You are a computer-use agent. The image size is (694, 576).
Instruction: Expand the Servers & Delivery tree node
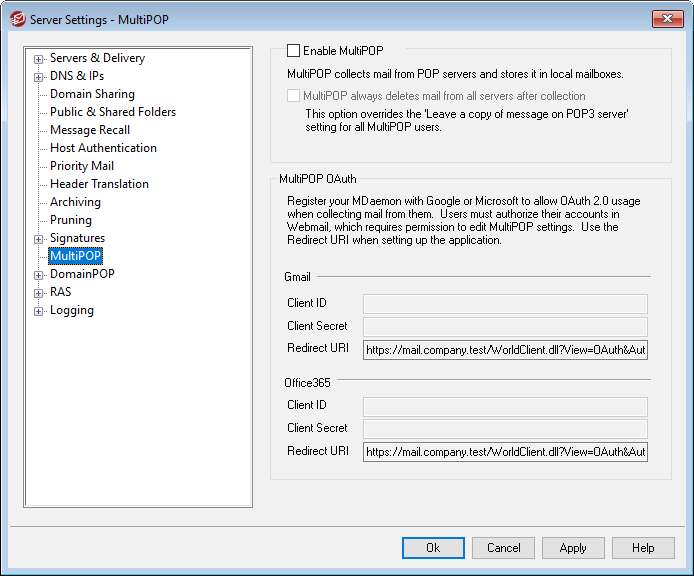tap(39, 59)
